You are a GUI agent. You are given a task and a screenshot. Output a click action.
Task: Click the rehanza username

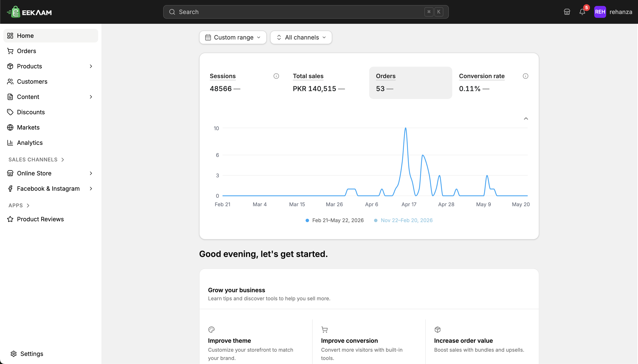tap(621, 12)
